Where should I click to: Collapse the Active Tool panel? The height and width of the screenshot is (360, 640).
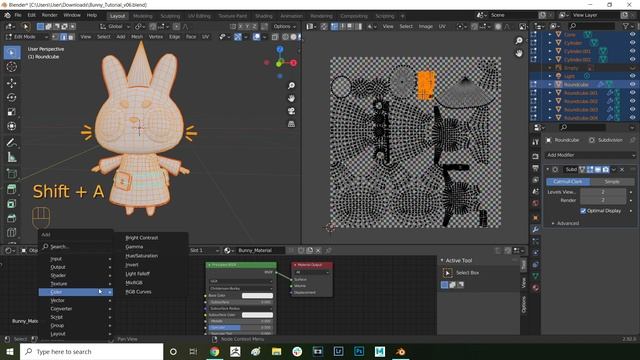point(442,260)
